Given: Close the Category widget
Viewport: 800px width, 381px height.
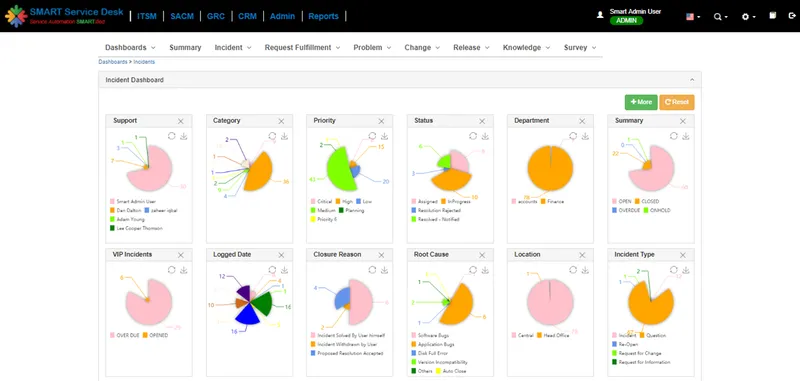Looking at the screenshot, I should coord(281,121).
